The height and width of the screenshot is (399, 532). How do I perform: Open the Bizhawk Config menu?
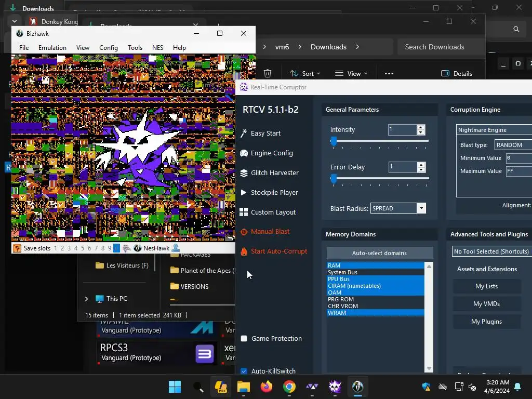(109, 48)
